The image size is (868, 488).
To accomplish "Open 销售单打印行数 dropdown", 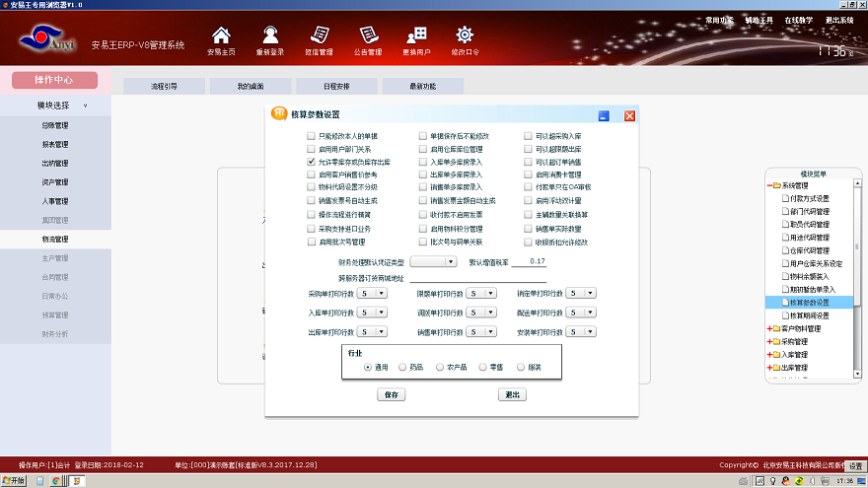I will (481, 332).
